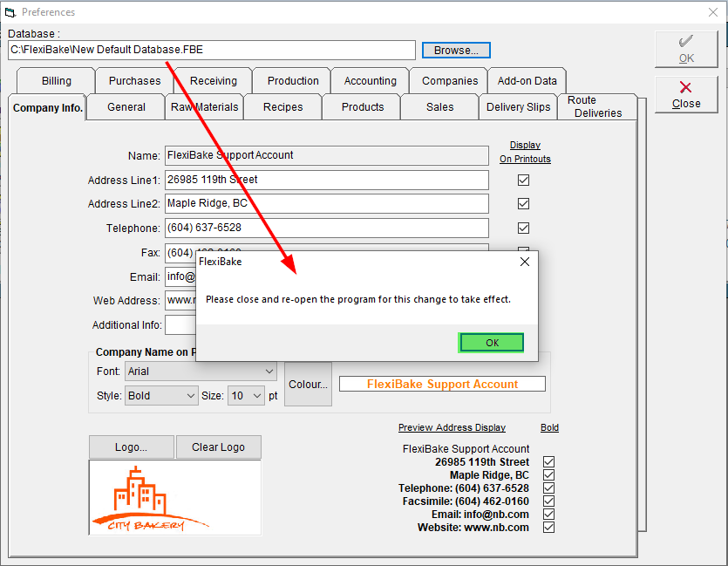Toggle Address Line1 display on printouts checkbox
The height and width of the screenshot is (566, 728).
[x=523, y=181]
